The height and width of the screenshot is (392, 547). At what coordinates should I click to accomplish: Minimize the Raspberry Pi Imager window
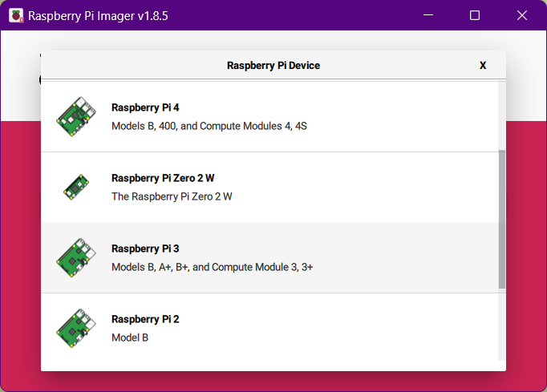pyautogui.click(x=428, y=15)
